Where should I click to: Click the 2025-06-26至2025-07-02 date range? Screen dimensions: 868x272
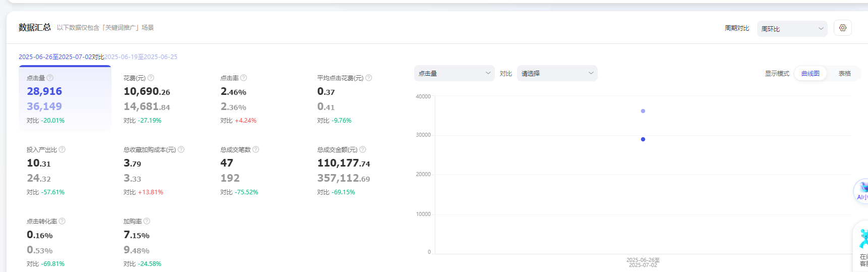(55, 57)
